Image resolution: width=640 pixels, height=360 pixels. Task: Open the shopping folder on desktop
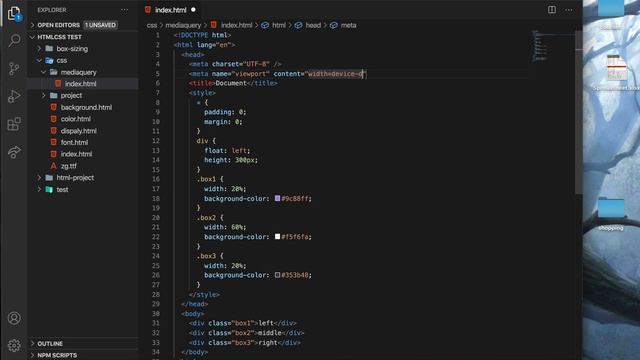pos(611,213)
